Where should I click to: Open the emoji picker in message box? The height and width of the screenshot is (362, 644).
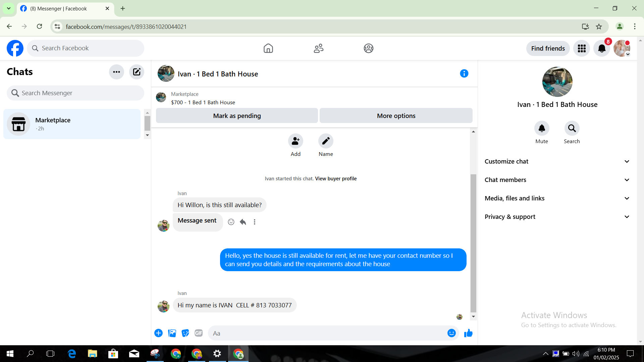click(451, 333)
